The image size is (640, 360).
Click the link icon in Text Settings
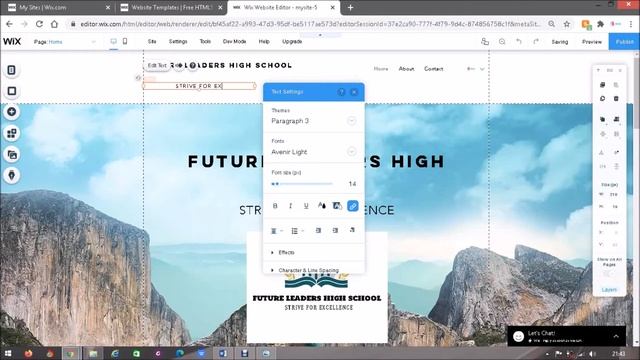(353, 206)
